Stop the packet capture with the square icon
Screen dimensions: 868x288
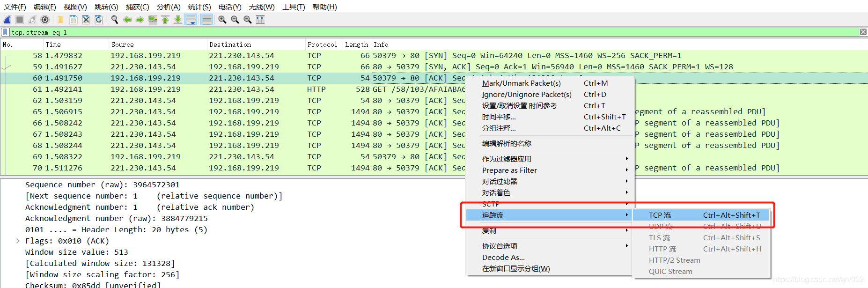20,20
